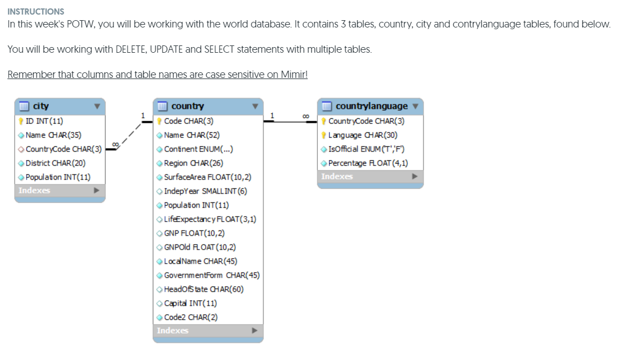Click the case sensitive reminder link
This screenshot has width=620, height=364.
pyautogui.click(x=157, y=75)
